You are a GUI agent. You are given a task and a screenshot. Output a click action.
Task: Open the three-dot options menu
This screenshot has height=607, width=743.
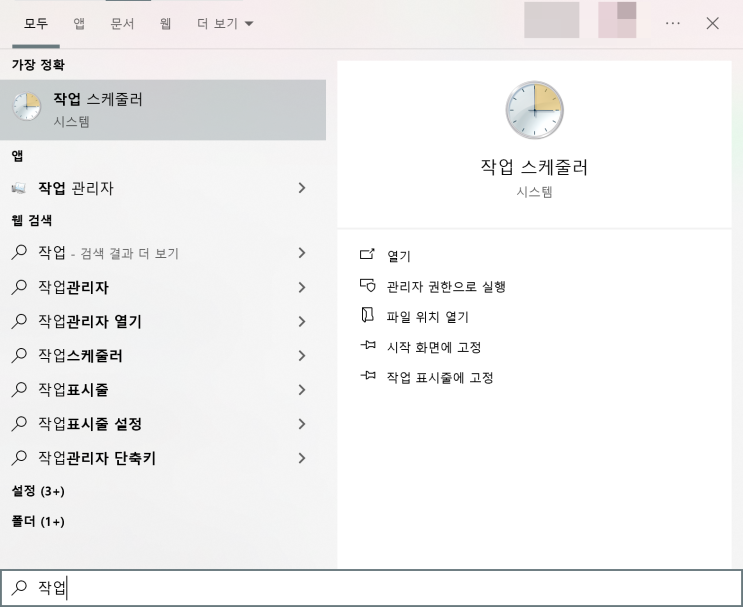tap(673, 23)
